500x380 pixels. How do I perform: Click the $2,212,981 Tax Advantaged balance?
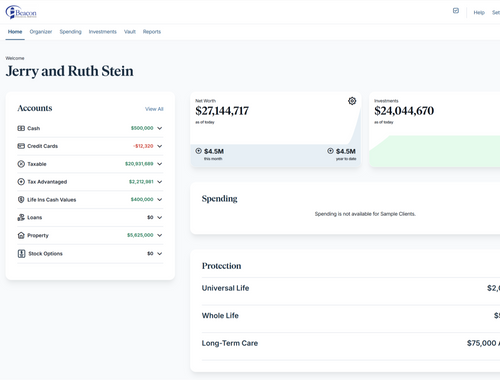tap(141, 182)
